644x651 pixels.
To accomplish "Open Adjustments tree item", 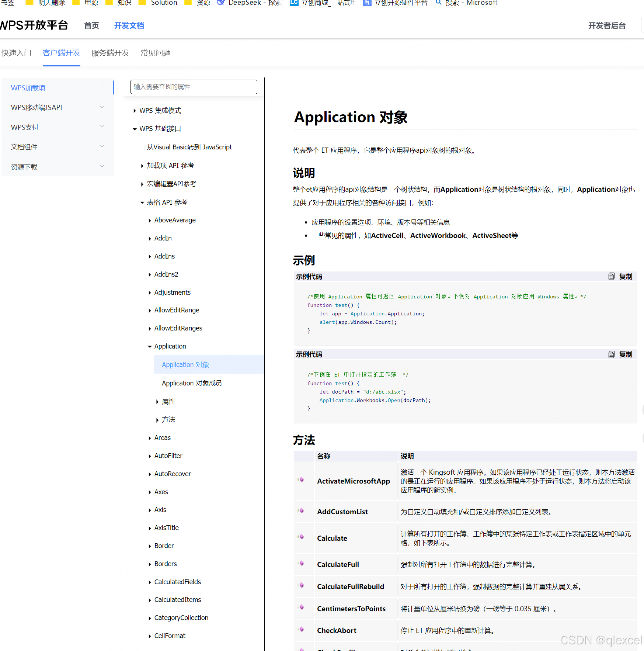I will [172, 292].
